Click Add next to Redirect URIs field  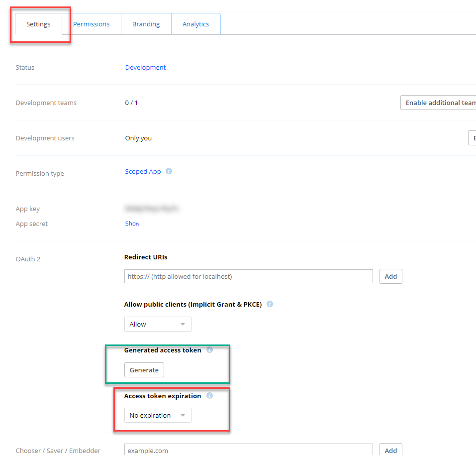point(390,276)
